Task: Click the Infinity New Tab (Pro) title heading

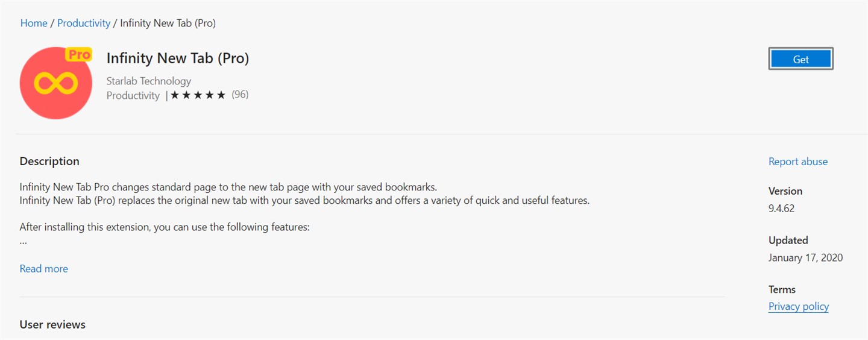Action: (x=178, y=58)
